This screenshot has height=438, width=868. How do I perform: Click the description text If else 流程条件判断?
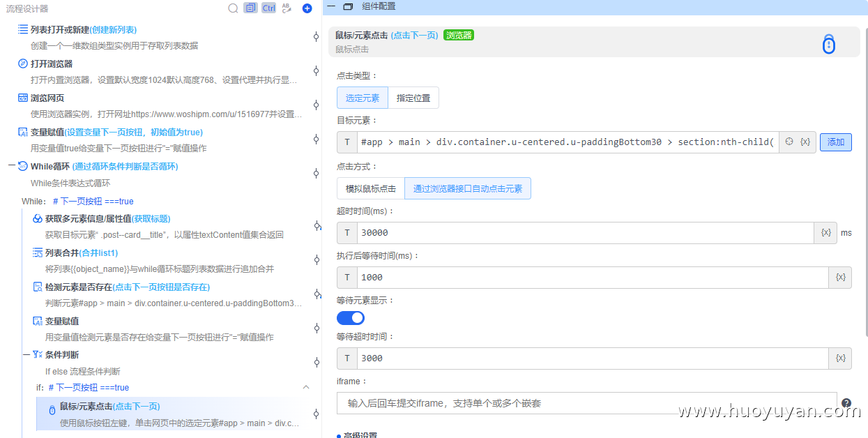coord(83,371)
